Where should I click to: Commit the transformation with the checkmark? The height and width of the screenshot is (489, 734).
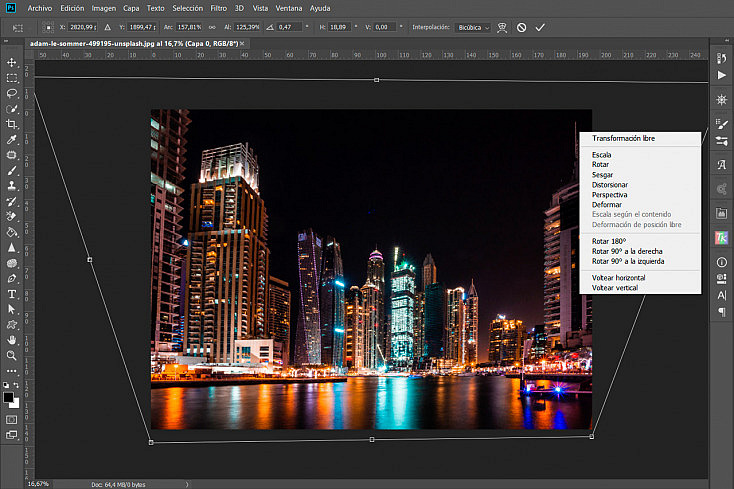(x=540, y=27)
